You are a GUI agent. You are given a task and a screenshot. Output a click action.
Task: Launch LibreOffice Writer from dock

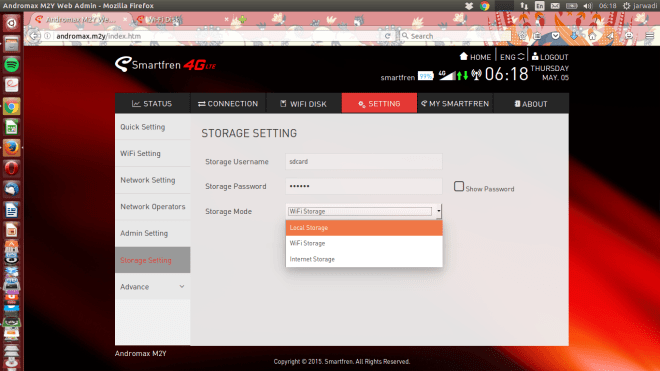[11, 210]
